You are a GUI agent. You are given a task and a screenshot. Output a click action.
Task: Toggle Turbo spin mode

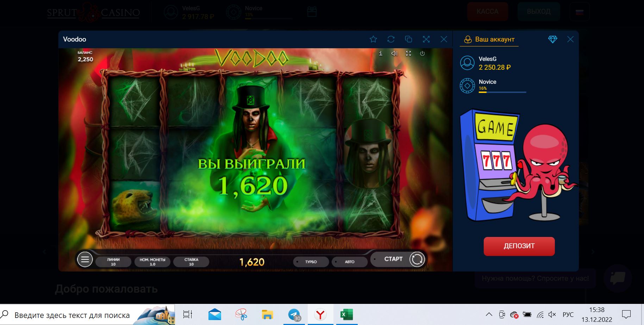pyautogui.click(x=311, y=262)
